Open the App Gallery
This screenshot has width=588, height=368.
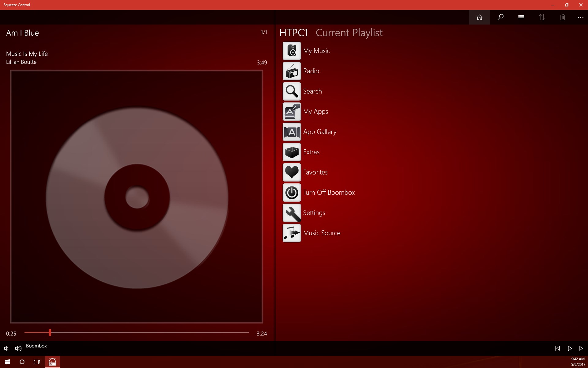coord(319,132)
